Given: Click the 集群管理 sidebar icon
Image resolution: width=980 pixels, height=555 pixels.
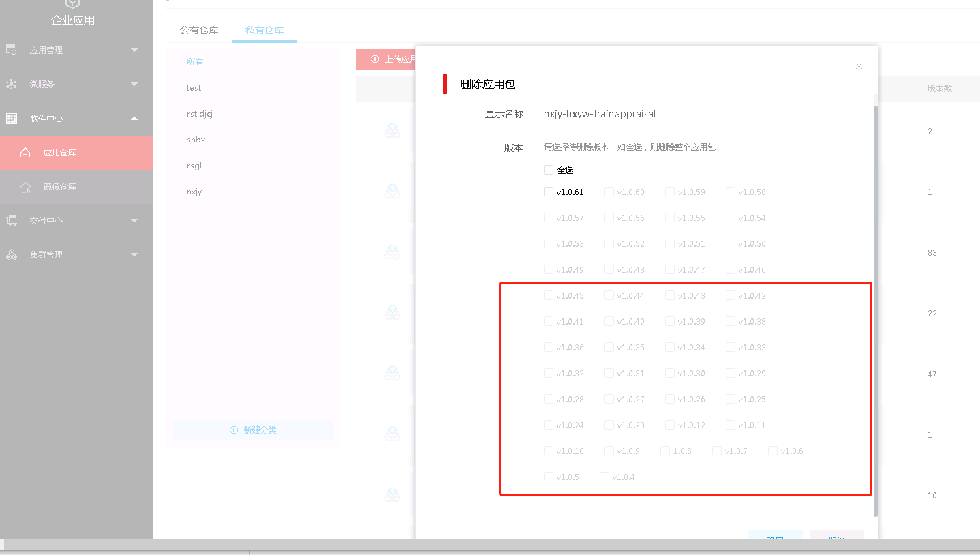Looking at the screenshot, I should point(12,254).
